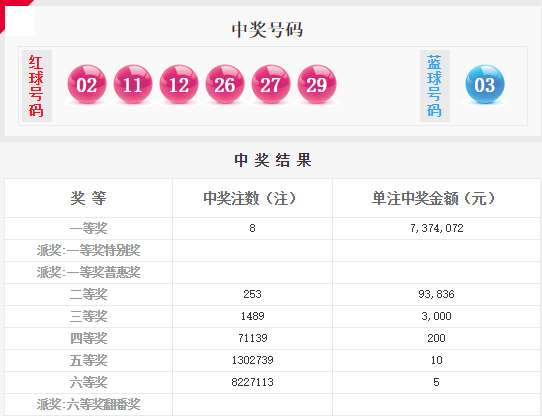
Task: Select the 四等奖 row label
Action: 88,339
